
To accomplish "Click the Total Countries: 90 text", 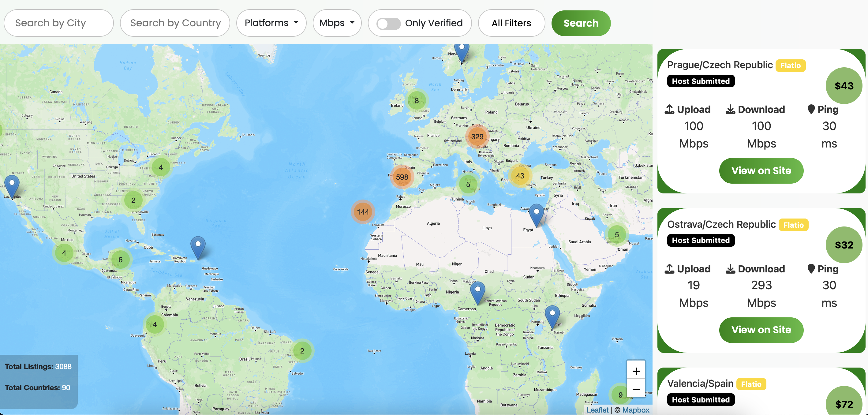I will point(37,388).
